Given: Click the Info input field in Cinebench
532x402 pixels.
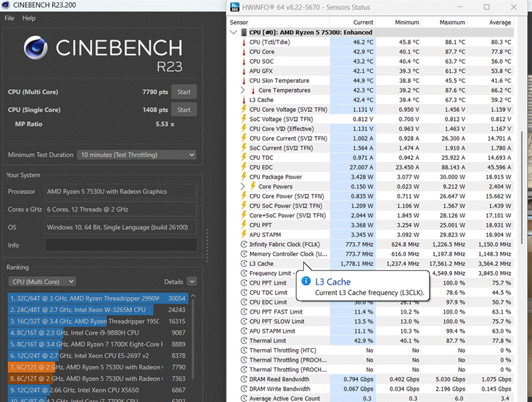Looking at the screenshot, I should coord(121,245).
